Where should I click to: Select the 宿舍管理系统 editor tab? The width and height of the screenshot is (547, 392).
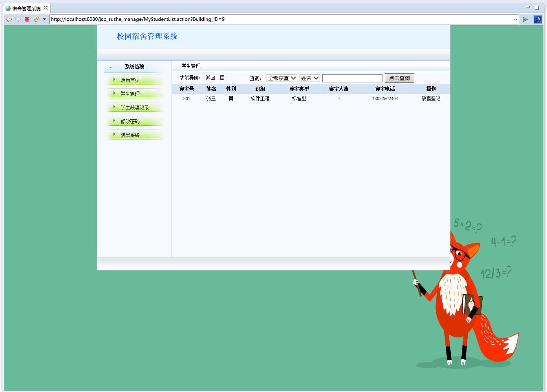point(26,8)
